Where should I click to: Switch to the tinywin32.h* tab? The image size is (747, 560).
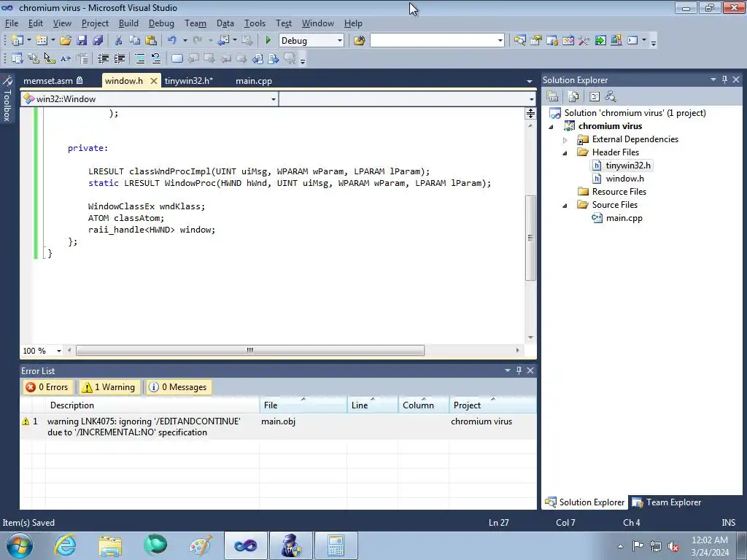[x=189, y=81]
